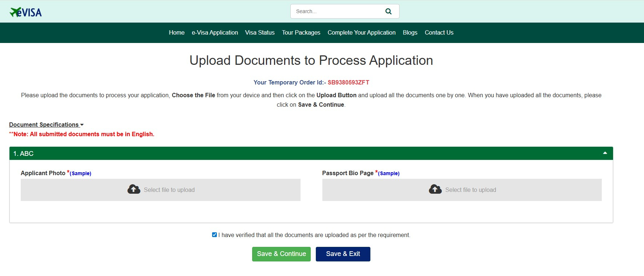Click the temporary order ID SB9380593ZFT

pyautogui.click(x=348, y=82)
